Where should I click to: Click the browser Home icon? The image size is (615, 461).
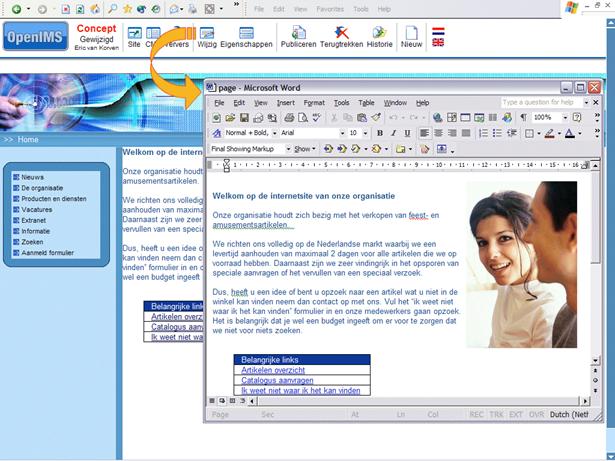(95, 9)
